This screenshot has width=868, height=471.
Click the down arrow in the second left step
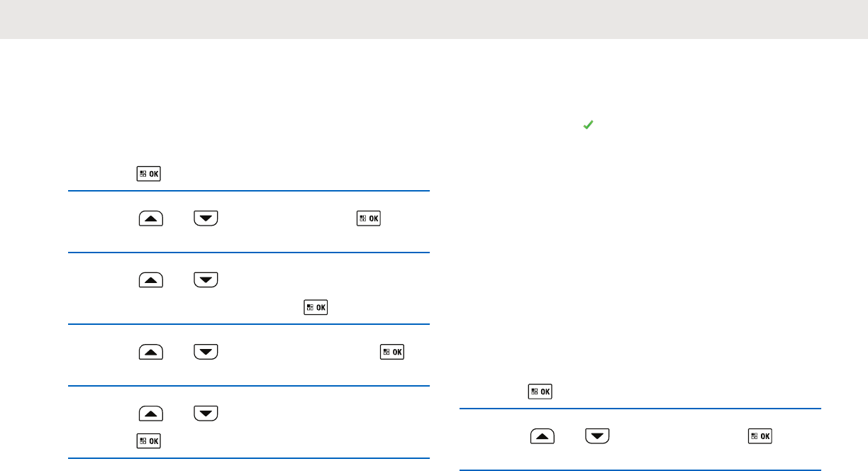click(206, 218)
